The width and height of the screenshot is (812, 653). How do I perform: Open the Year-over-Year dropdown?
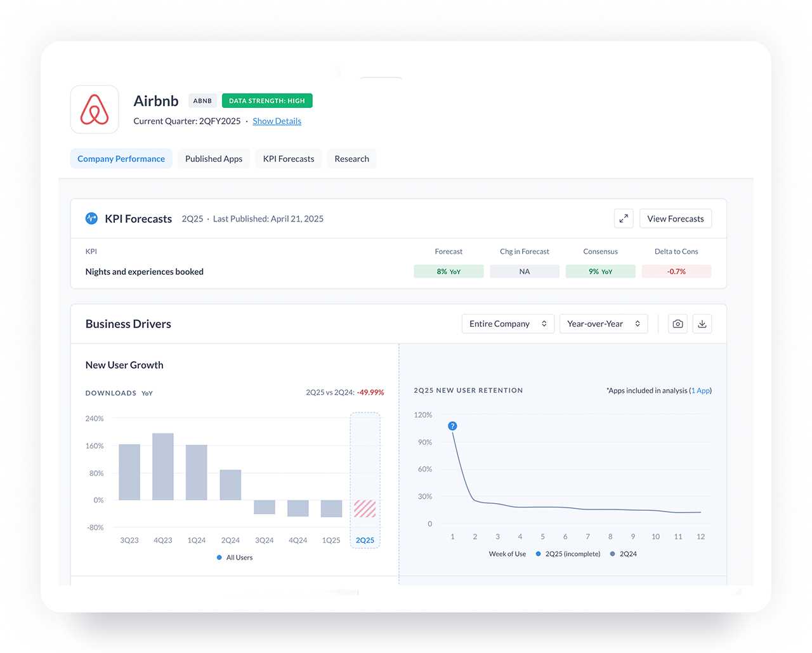603,324
